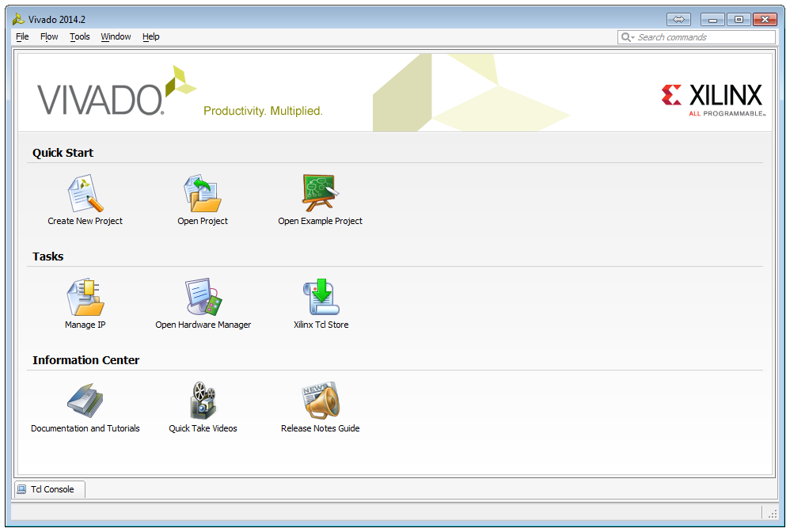
Task: Click the Documentation and Tutorials book icon
Action: tap(85, 401)
